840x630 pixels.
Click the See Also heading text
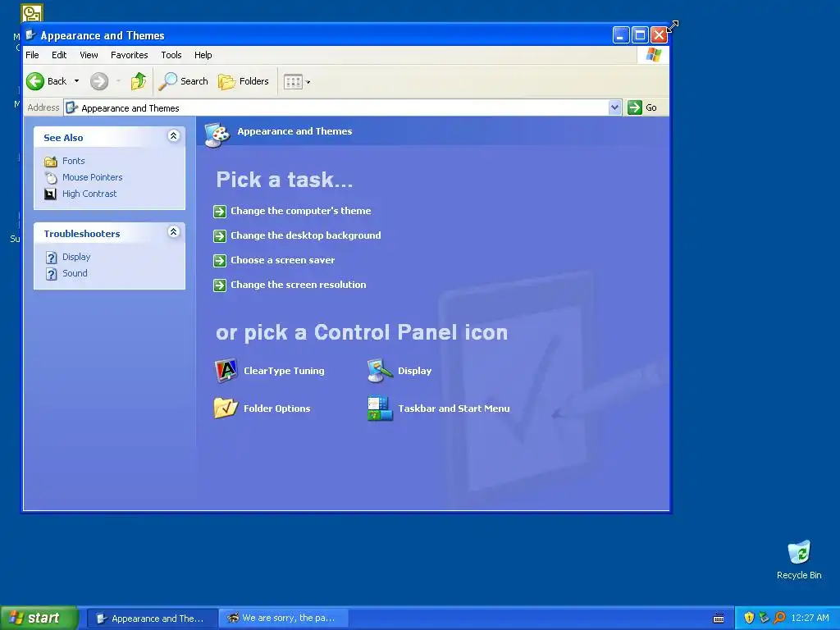63,138
